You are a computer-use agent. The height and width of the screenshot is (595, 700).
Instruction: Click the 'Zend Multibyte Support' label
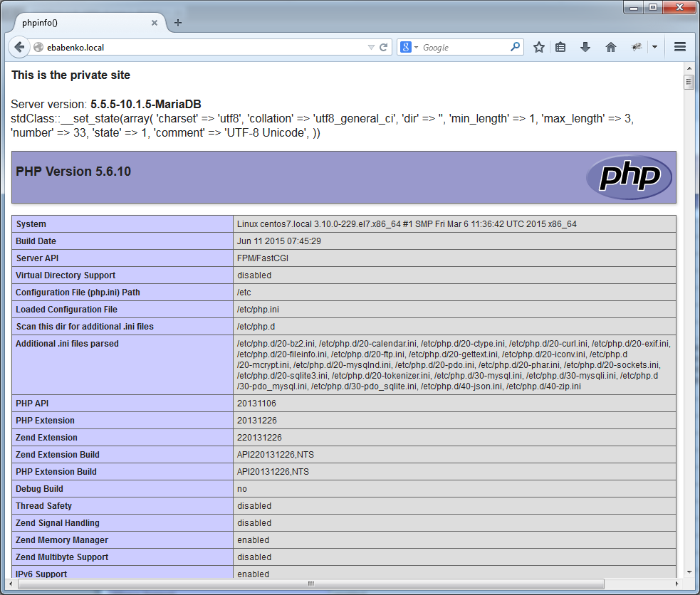[x=62, y=557]
